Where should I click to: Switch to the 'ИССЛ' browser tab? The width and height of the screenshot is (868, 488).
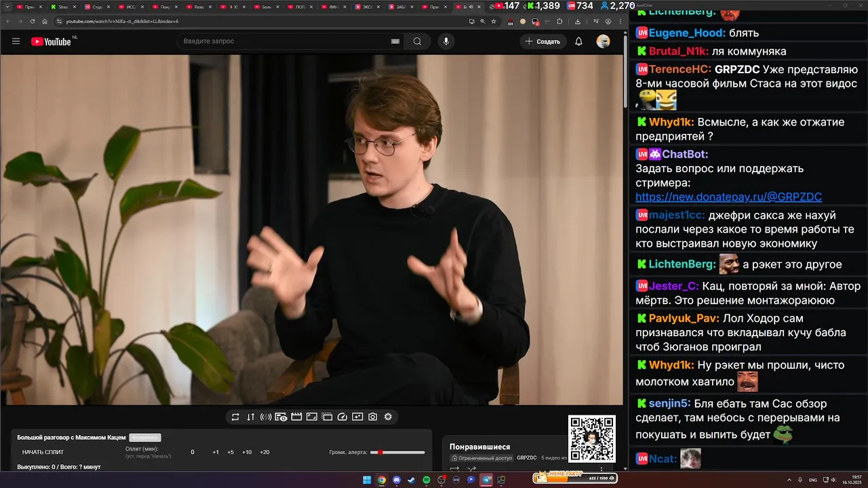(x=130, y=7)
